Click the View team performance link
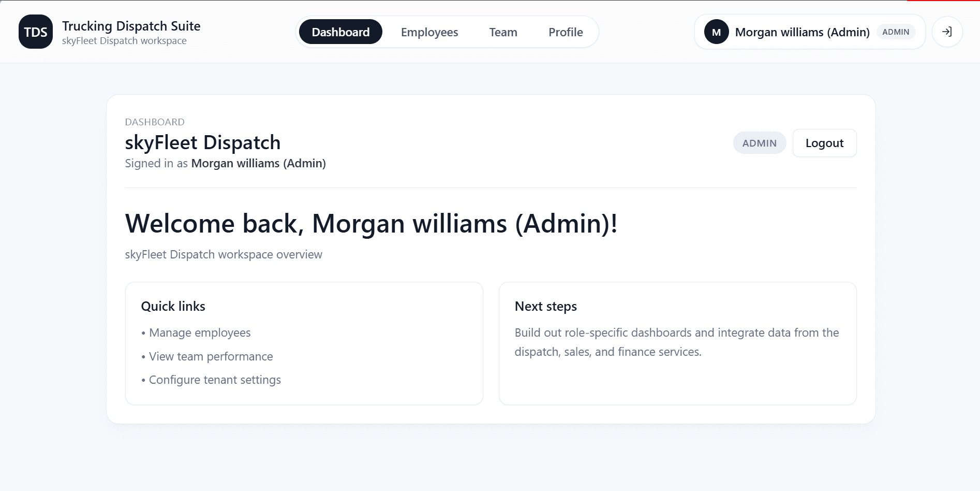 tap(211, 356)
